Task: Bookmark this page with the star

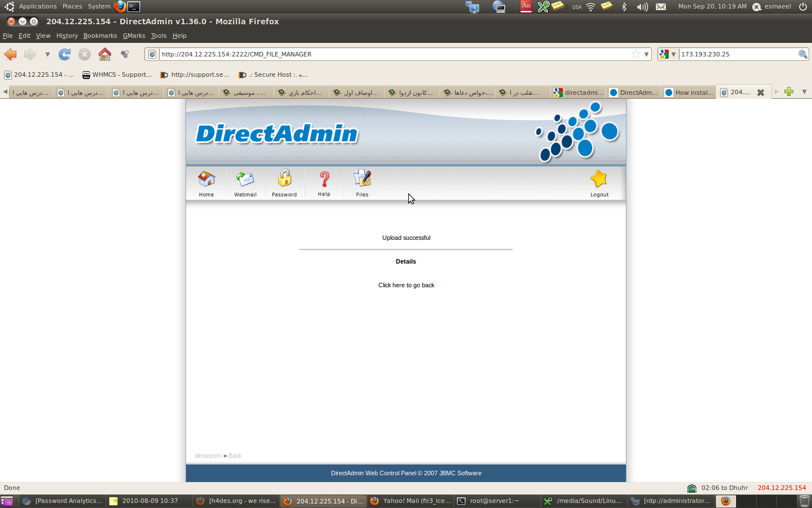Action: click(636, 54)
